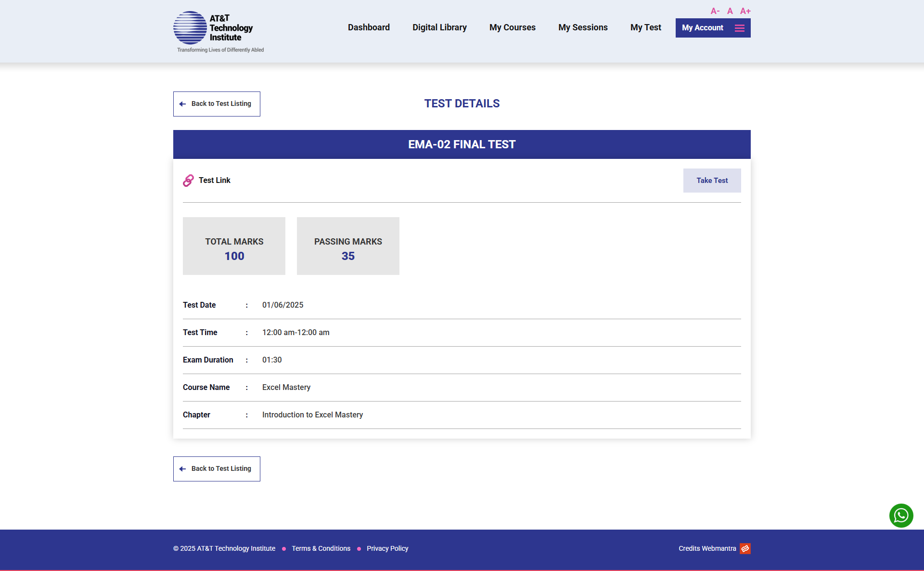
Task: Select A+ to increase font size
Action: click(745, 11)
